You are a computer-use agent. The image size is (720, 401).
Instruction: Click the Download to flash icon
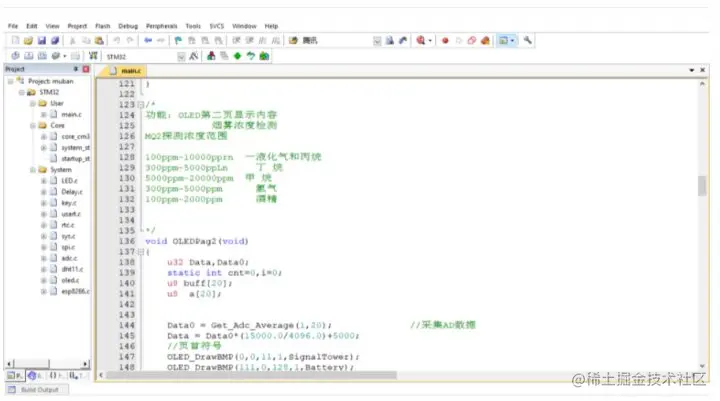[x=93, y=56]
